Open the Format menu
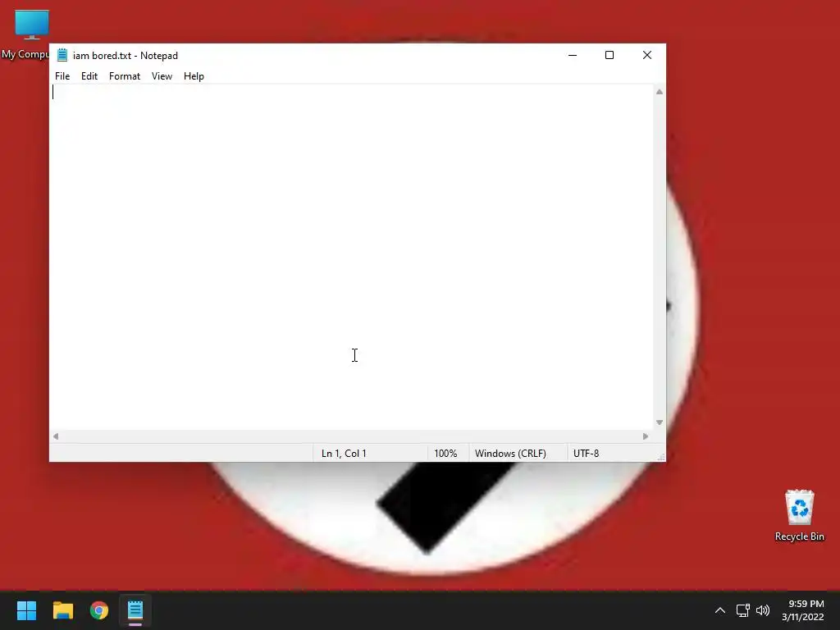The image size is (840, 630). 125,76
